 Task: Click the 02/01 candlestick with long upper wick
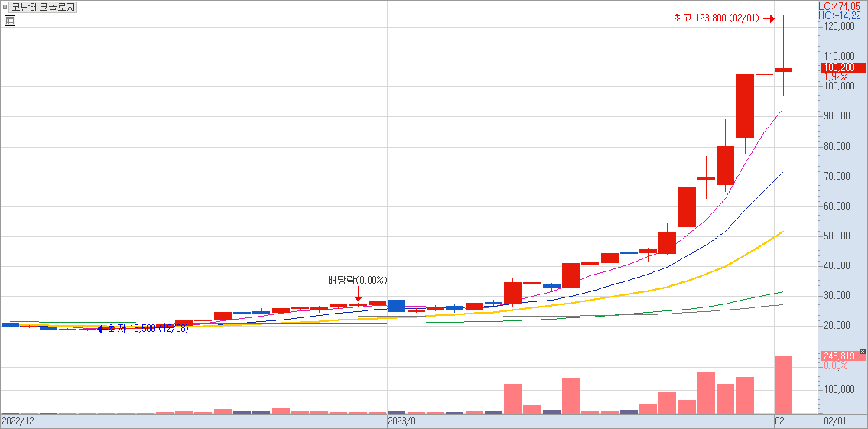click(783, 55)
